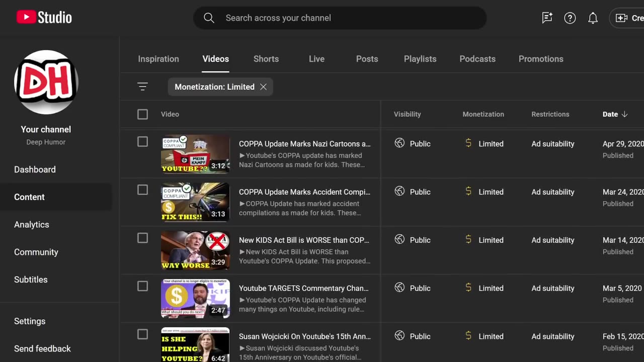Click the Restrictions column header
This screenshot has height=362, width=644.
550,114
